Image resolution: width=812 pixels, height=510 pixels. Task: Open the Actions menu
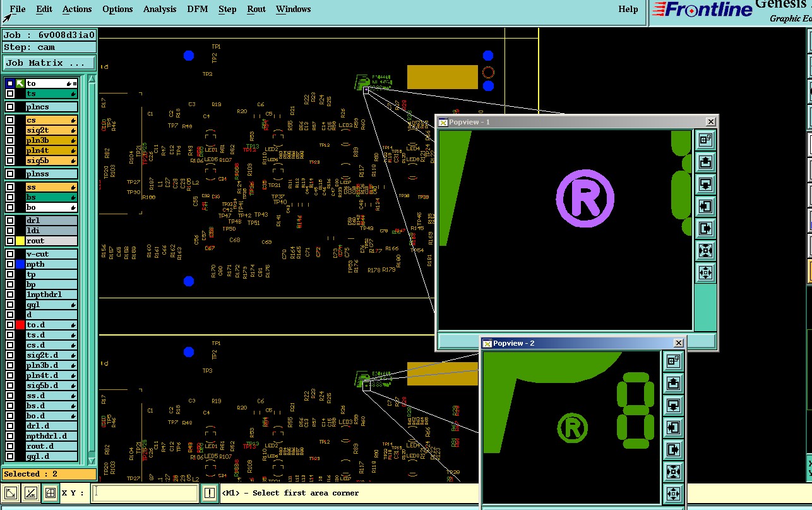point(77,9)
